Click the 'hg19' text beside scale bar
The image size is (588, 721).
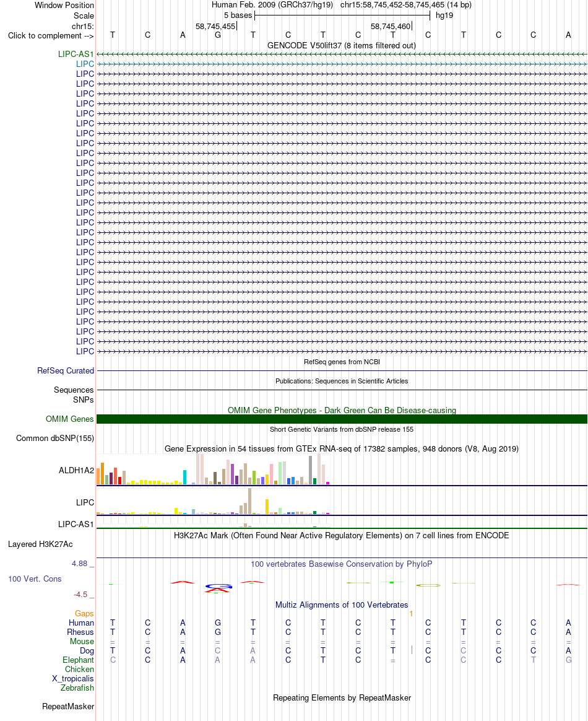[x=444, y=15]
